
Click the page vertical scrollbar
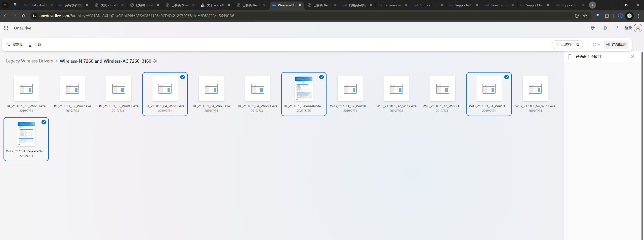[642, 146]
